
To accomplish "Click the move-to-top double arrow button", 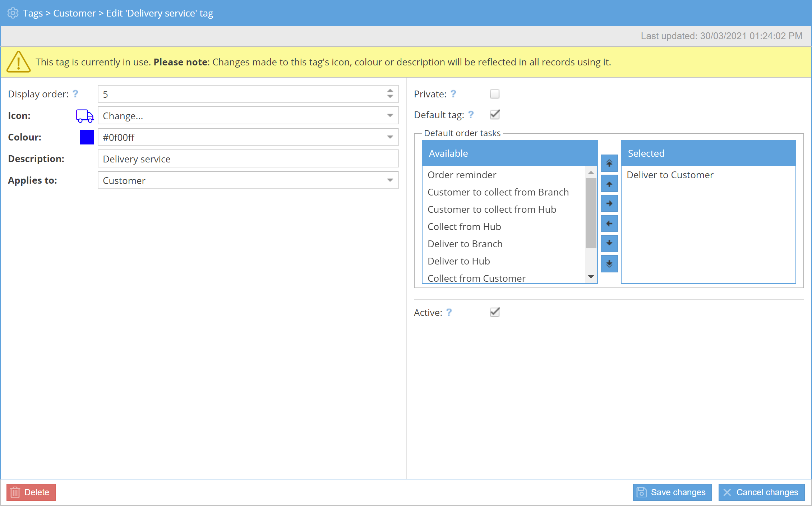I will [609, 164].
